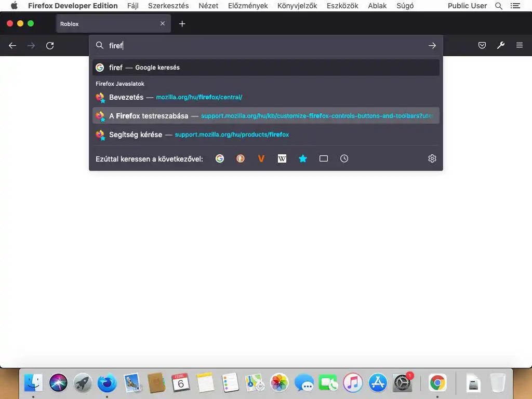Click the address bar text field
The image size is (532, 399).
pos(266,46)
